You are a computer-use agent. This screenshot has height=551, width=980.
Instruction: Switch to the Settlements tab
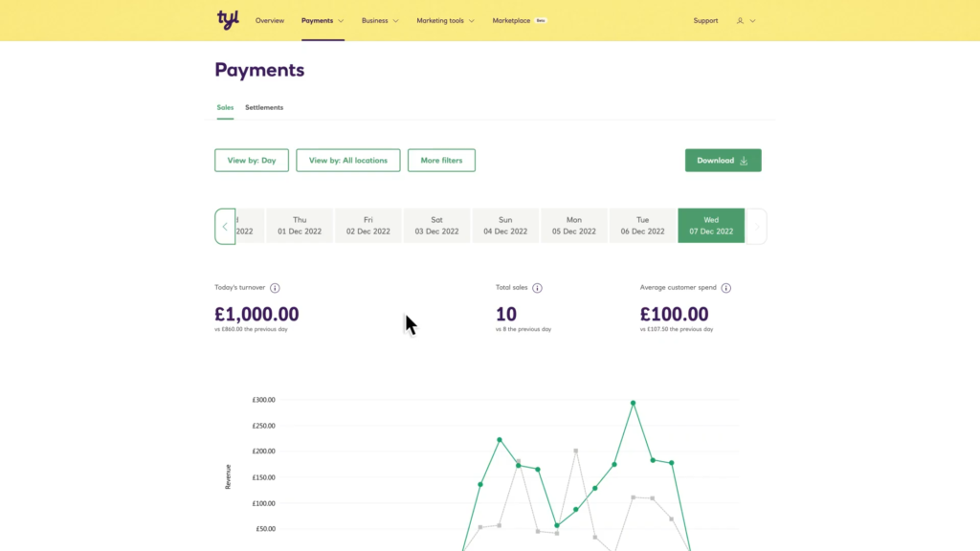click(264, 107)
